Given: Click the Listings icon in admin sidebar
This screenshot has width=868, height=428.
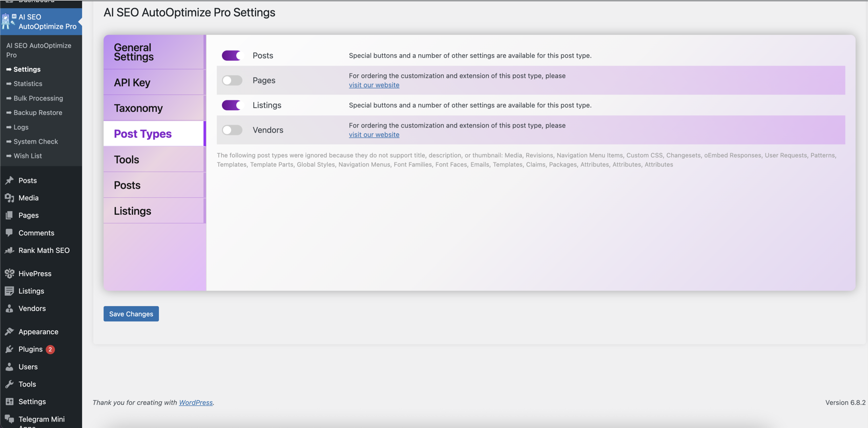Looking at the screenshot, I should pos(9,291).
